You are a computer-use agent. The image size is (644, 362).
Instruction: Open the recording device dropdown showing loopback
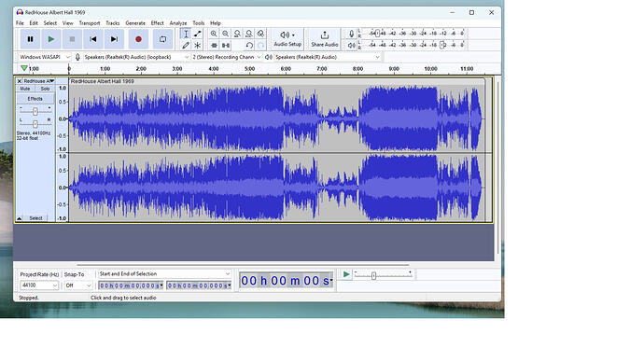tap(136, 57)
